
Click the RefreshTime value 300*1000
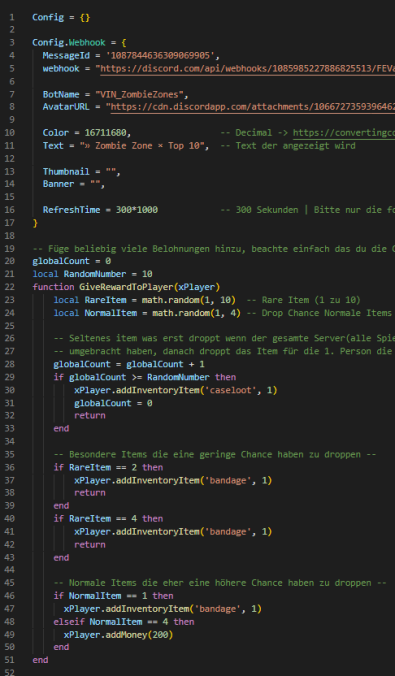(136, 210)
